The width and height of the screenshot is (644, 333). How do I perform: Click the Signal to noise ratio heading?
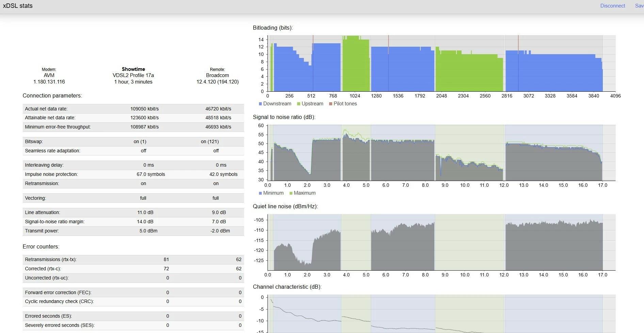pyautogui.click(x=284, y=117)
